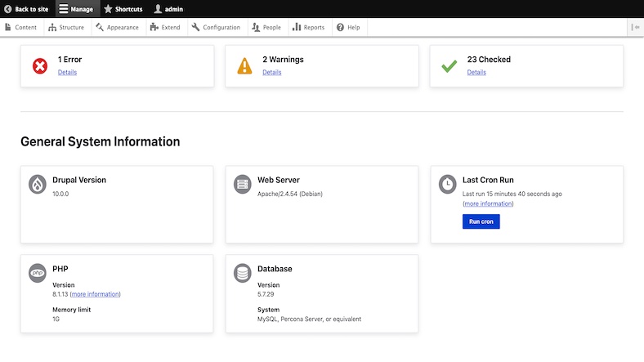Click the Last Cron Run clock icon

[447, 185]
